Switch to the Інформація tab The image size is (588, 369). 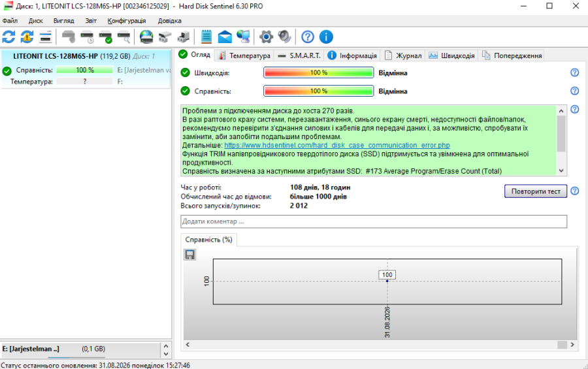(352, 56)
